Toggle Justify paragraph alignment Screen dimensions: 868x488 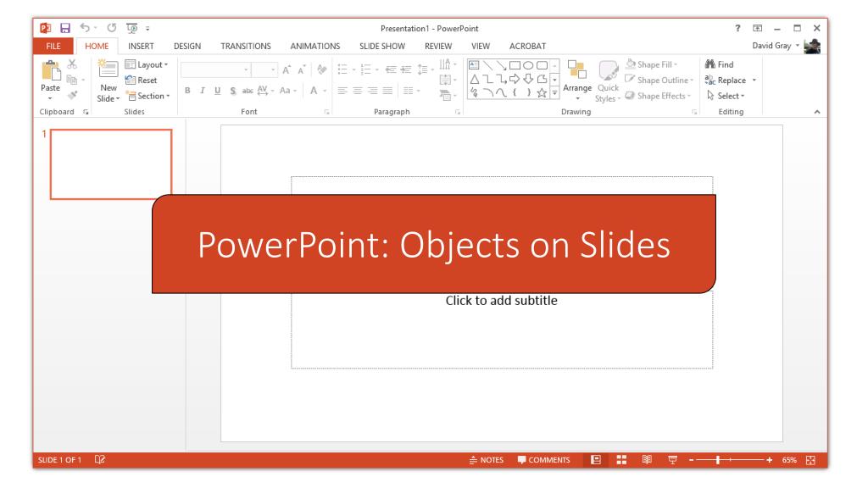tap(387, 90)
